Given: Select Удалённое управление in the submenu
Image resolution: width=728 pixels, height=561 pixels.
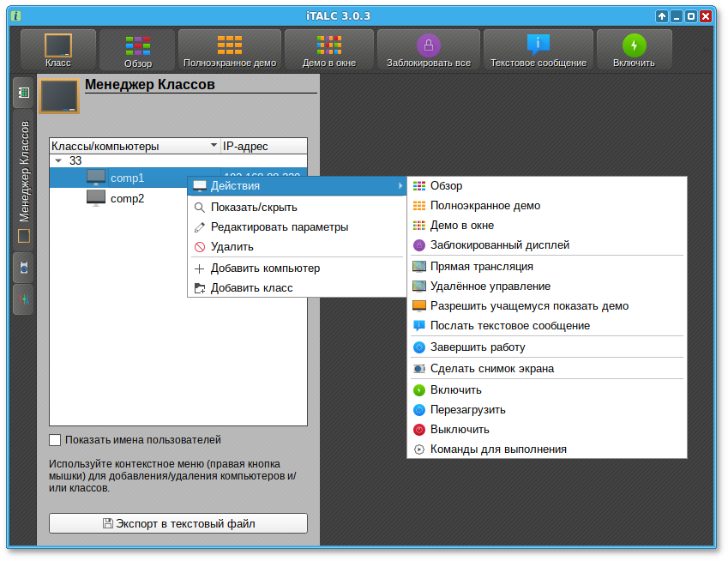Looking at the screenshot, I should tap(547, 286).
